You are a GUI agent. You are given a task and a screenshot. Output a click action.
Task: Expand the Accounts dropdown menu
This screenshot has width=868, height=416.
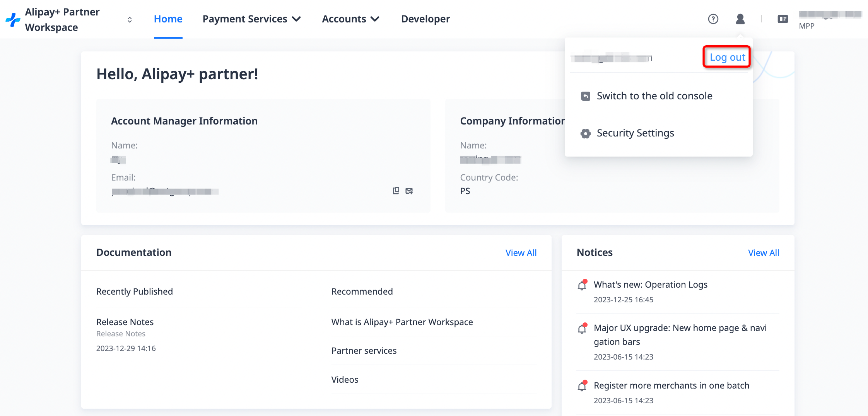(350, 19)
